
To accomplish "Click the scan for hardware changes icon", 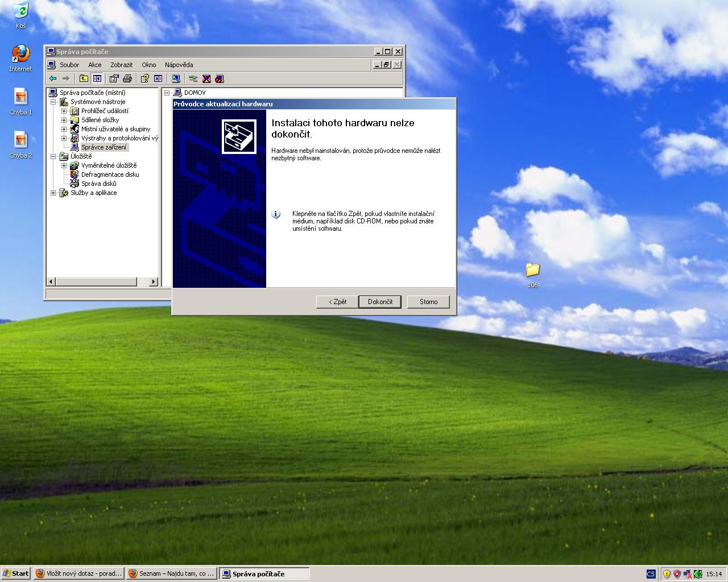I will coord(176,78).
